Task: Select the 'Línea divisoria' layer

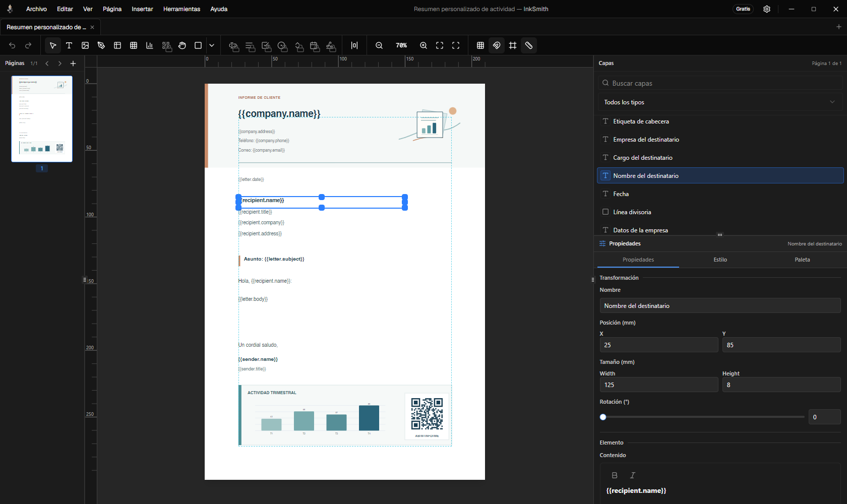Action: (x=720, y=212)
